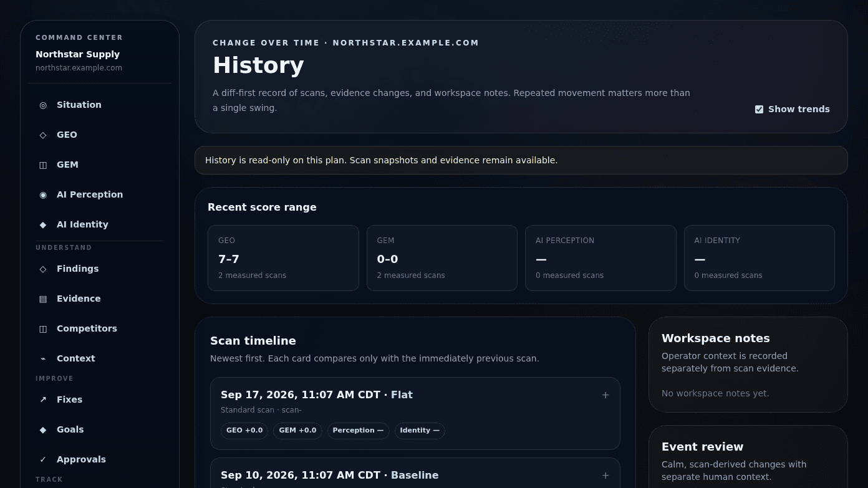
Task: Click the Findings sidebar icon
Action: [43, 269]
